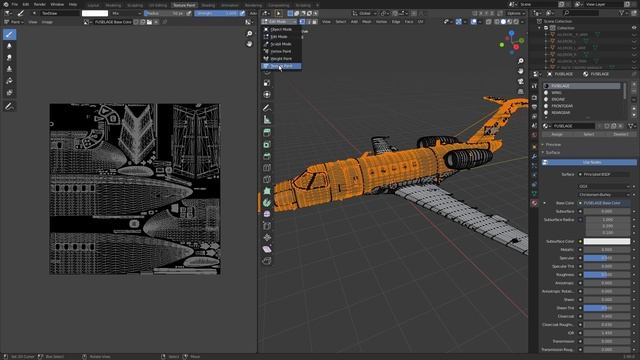This screenshot has height=360, width=640.
Task: Choose Sculpt Mode from mode menu
Action: click(x=281, y=44)
